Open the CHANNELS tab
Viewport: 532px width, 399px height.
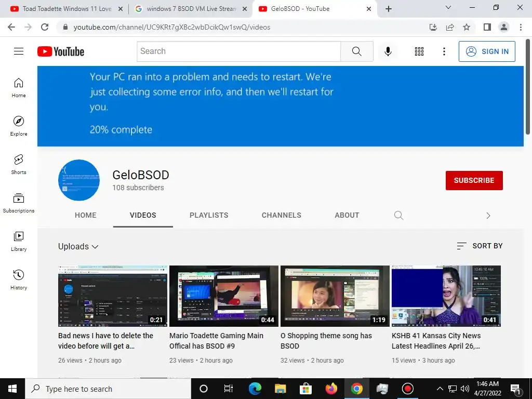tap(281, 216)
